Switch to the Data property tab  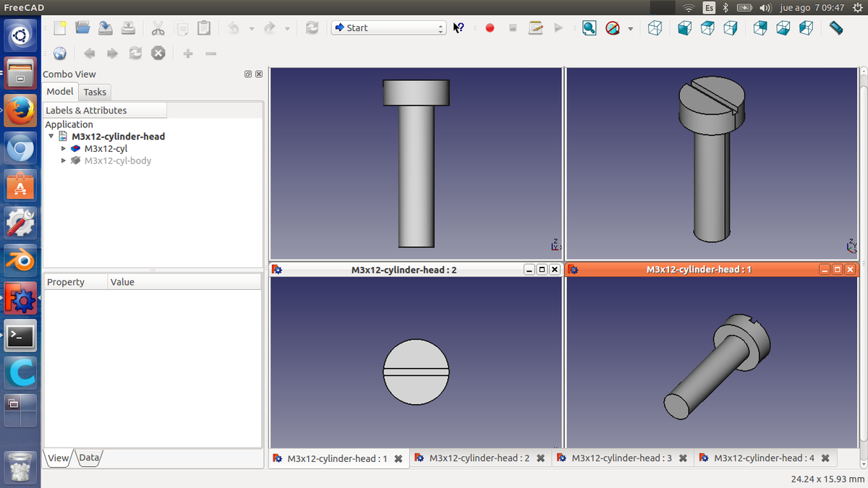(x=89, y=458)
